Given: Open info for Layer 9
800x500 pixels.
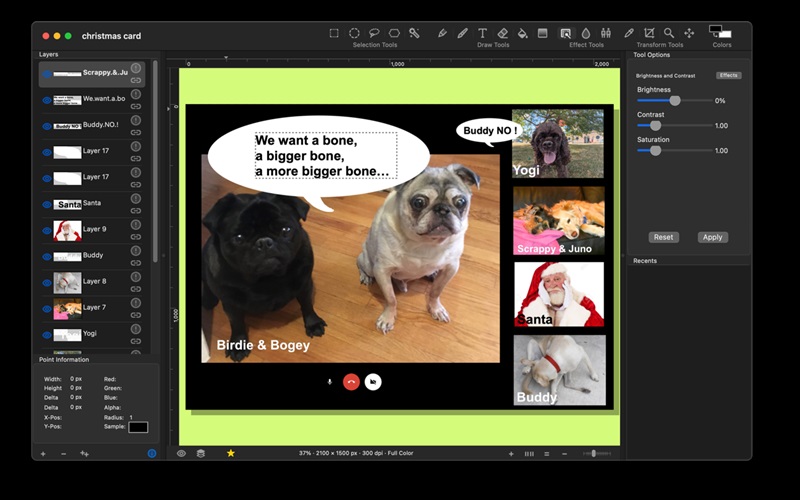Looking at the screenshot, I should pyautogui.click(x=136, y=224).
